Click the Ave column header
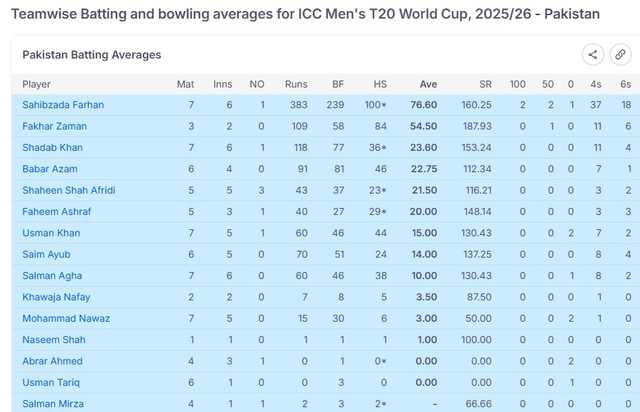Screen dimensions: 640x412 (x=428, y=84)
